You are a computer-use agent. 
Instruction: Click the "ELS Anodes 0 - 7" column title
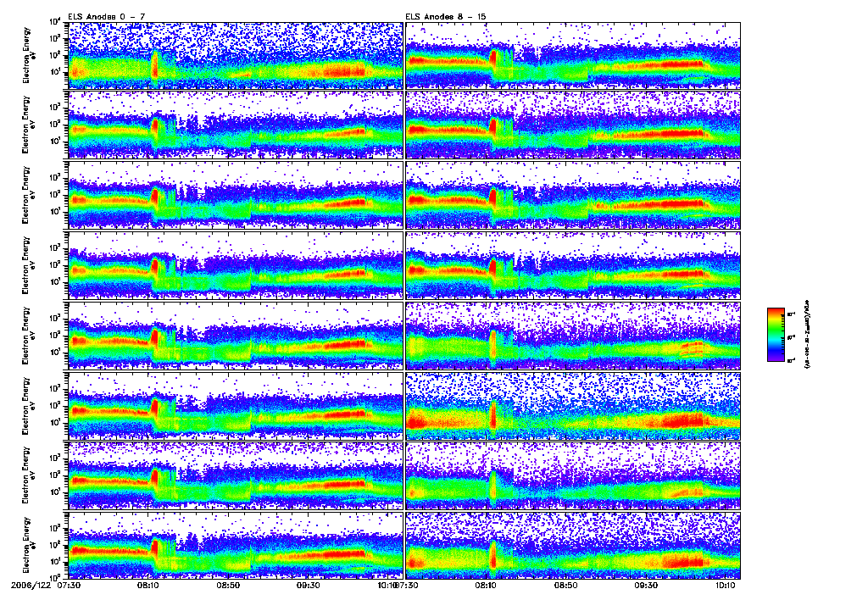106,17
